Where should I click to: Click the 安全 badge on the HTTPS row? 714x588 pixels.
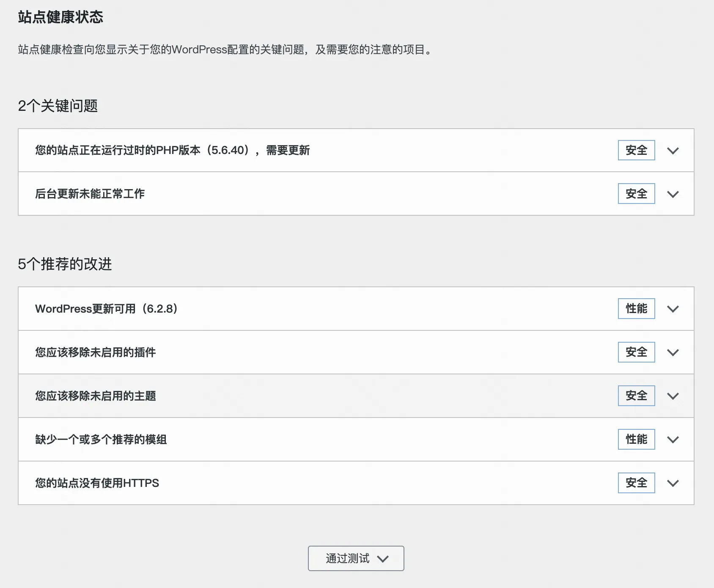tap(636, 483)
